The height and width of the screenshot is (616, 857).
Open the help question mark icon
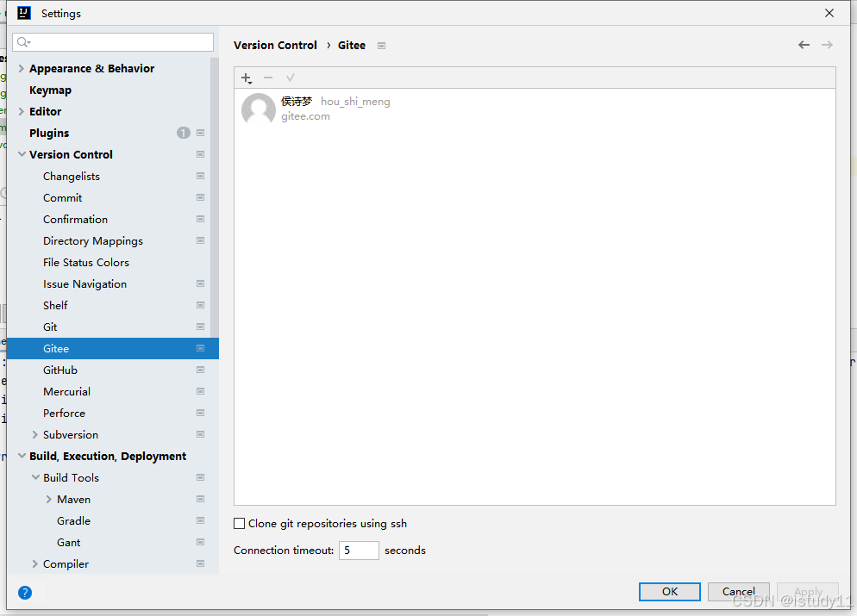click(25, 593)
